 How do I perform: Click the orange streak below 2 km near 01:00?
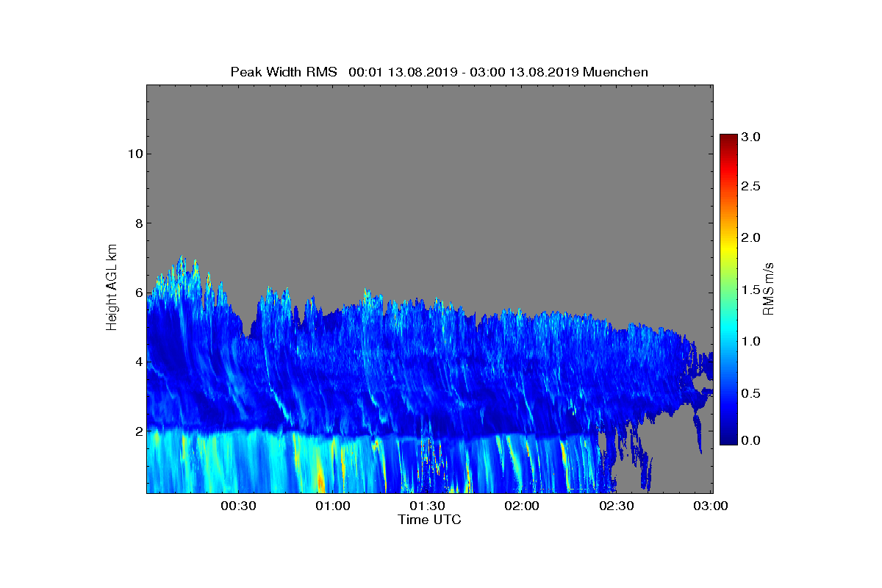[320, 479]
